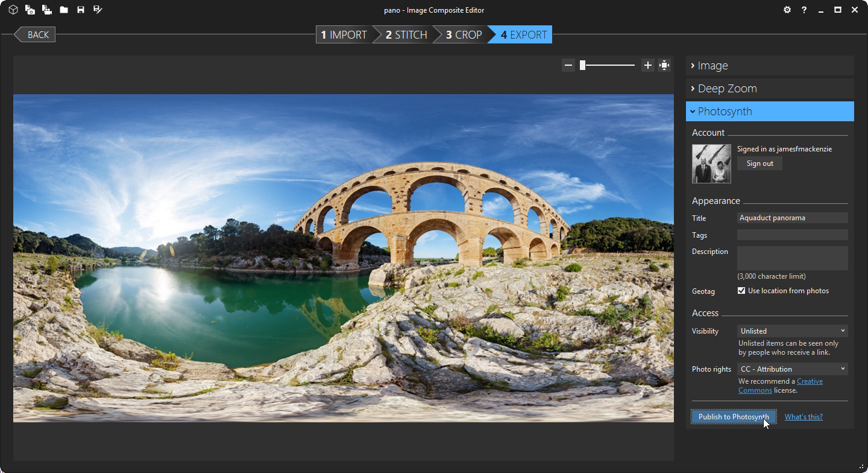Screen dimensions: 868x473
Task: Save the current pano project
Action: (80, 10)
